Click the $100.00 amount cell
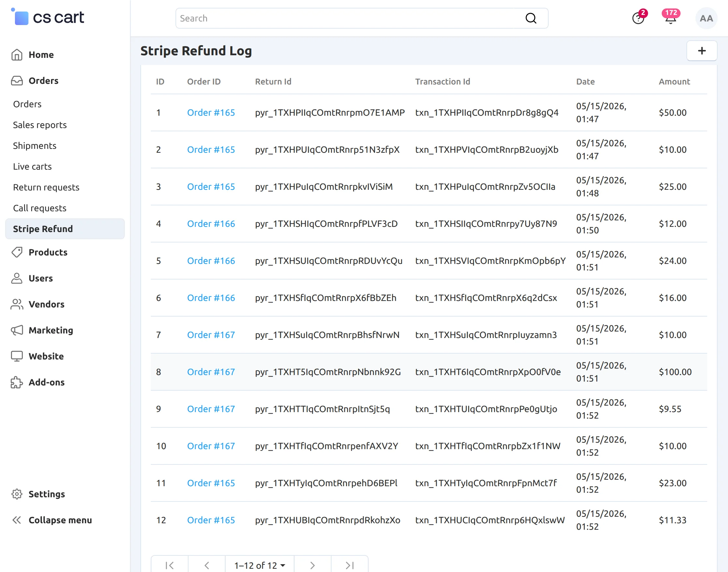The width and height of the screenshot is (728, 572). pos(675,372)
